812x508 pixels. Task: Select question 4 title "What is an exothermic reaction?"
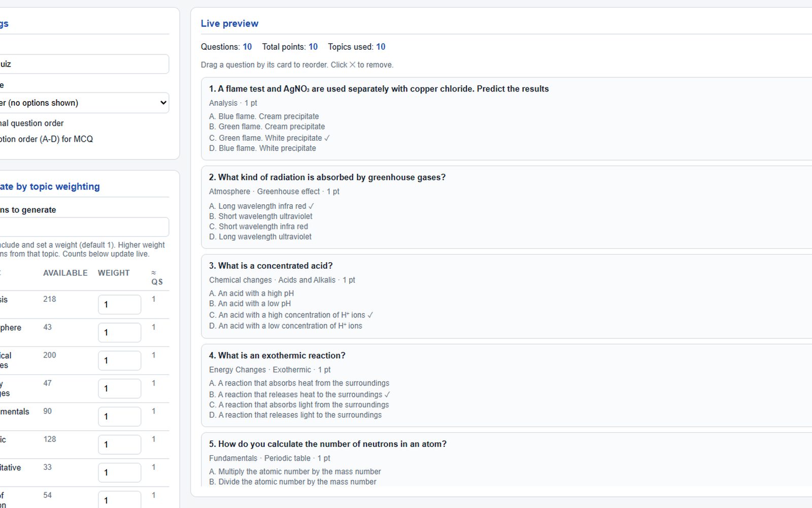[x=277, y=356]
